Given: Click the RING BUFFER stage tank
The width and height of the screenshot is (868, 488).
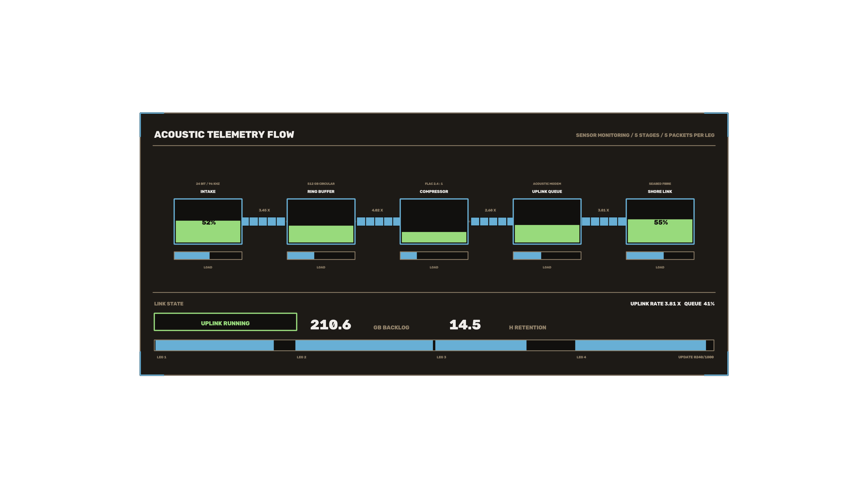Looking at the screenshot, I should pos(321,221).
